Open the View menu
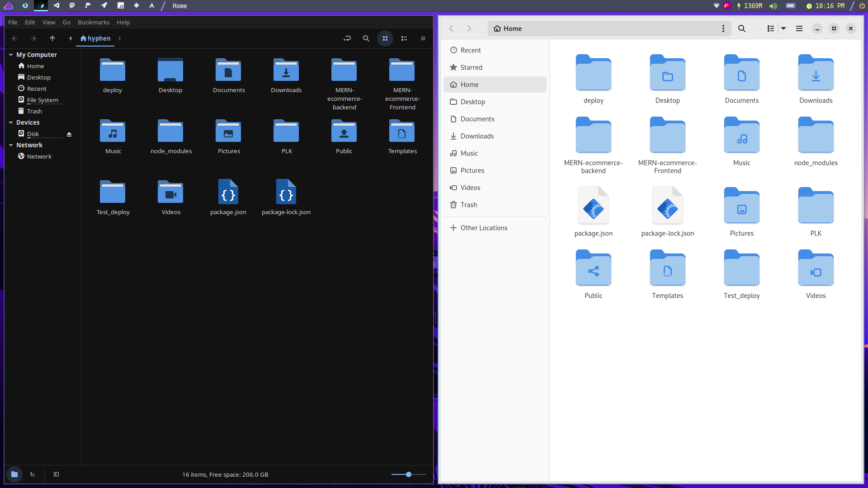 49,22
